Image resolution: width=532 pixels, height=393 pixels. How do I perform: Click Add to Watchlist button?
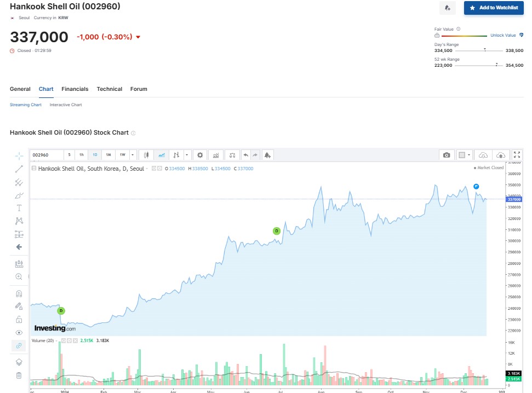pyautogui.click(x=494, y=8)
